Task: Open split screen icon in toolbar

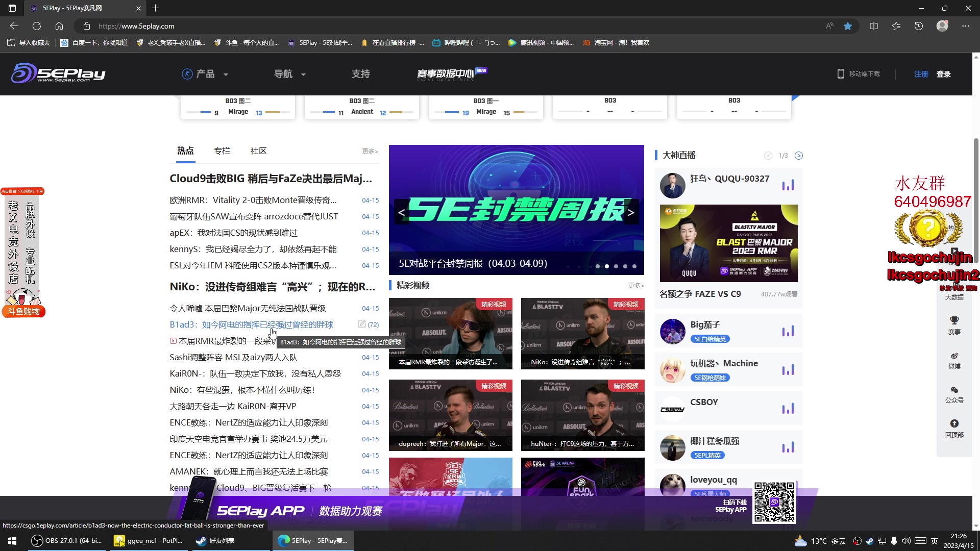Action: click(874, 26)
